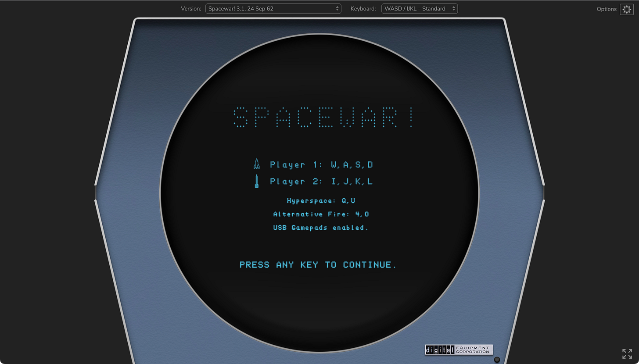Open the Version dropdown showing Spacewar! 3.1
This screenshot has height=364, width=639.
pos(273,8)
